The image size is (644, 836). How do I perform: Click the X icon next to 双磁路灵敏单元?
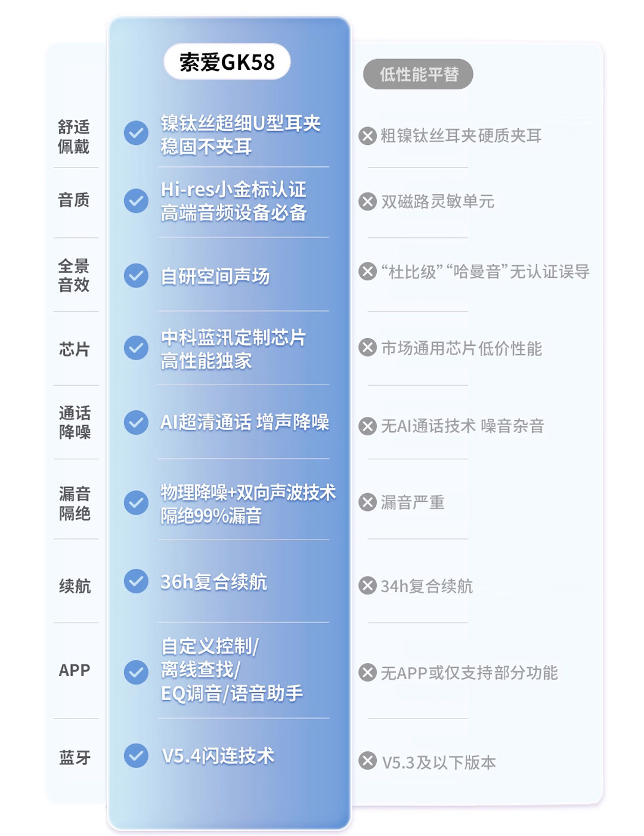point(367,202)
